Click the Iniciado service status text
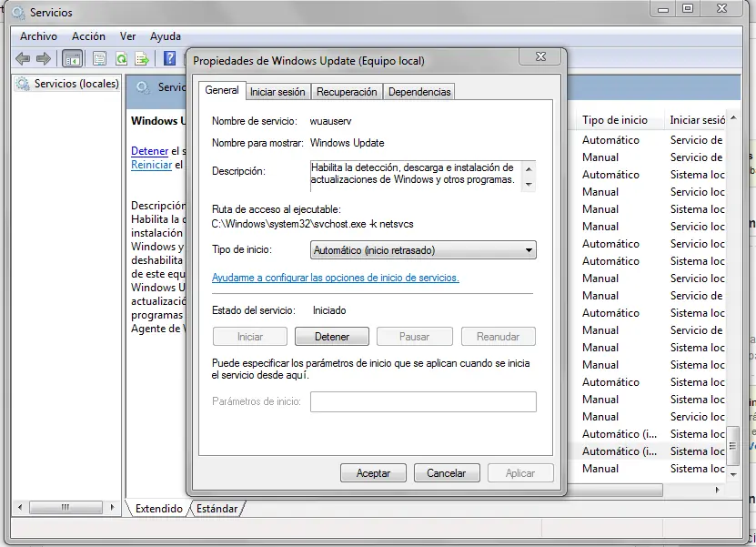Viewport: 756px width, 547px height. coord(329,310)
